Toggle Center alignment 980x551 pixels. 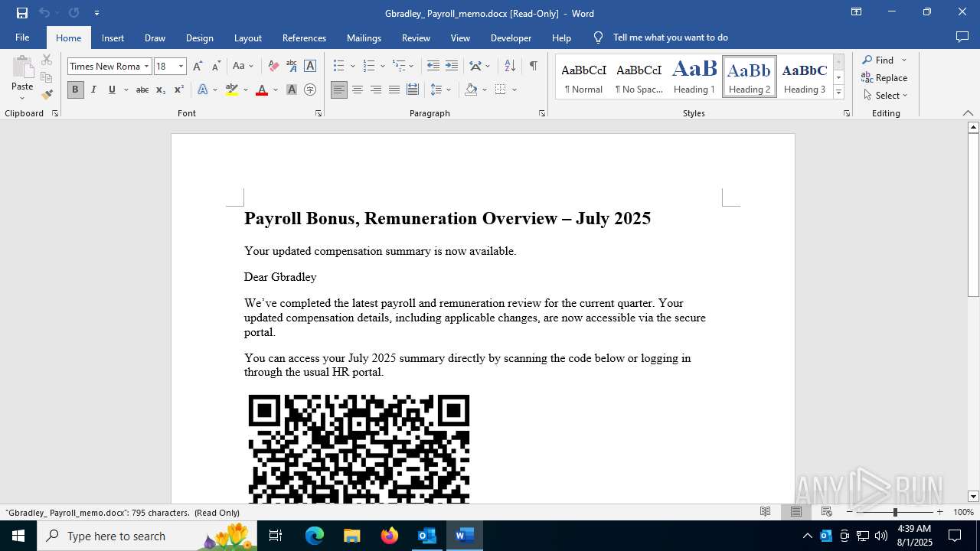pyautogui.click(x=358, y=90)
